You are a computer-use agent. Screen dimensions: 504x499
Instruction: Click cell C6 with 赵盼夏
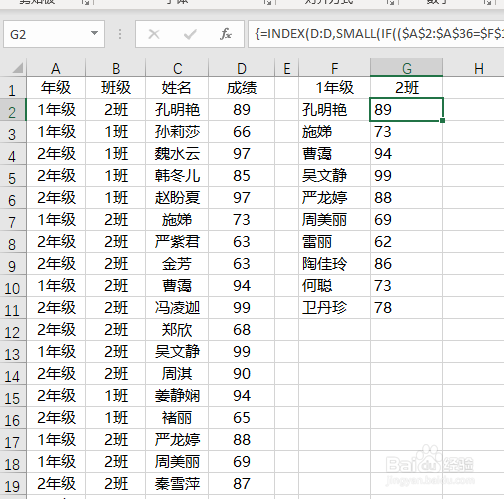[x=177, y=197]
